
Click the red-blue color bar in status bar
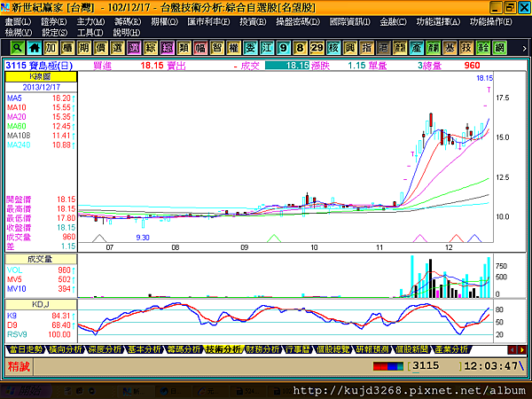click(388, 366)
